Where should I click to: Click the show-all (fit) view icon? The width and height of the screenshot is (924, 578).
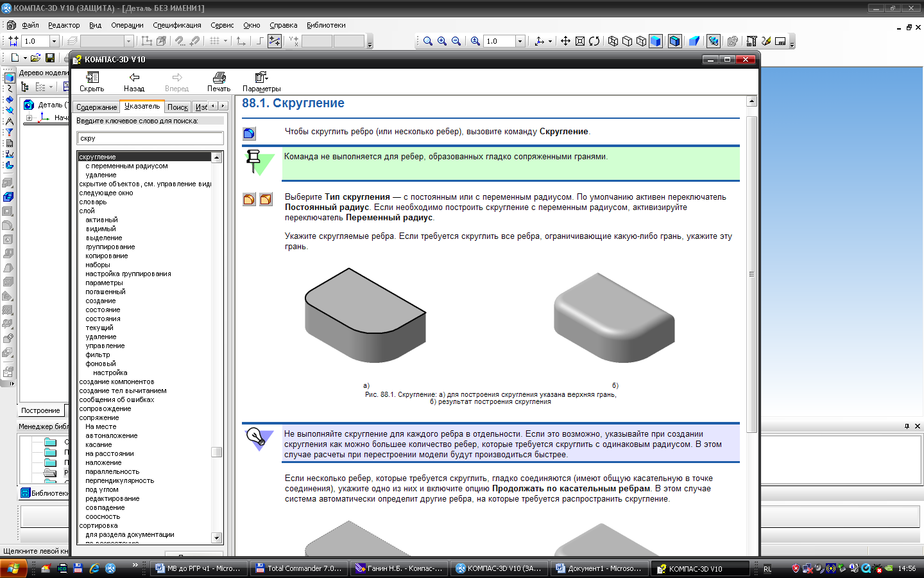click(580, 41)
